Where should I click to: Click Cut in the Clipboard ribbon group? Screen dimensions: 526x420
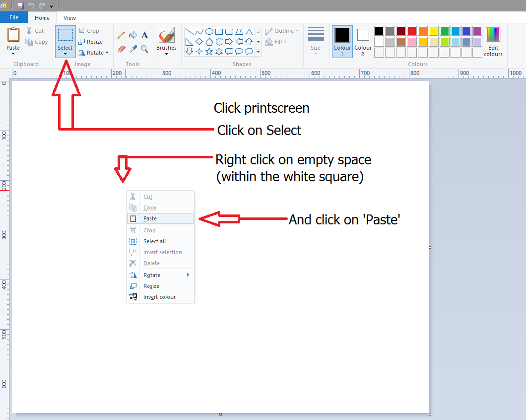35,31
